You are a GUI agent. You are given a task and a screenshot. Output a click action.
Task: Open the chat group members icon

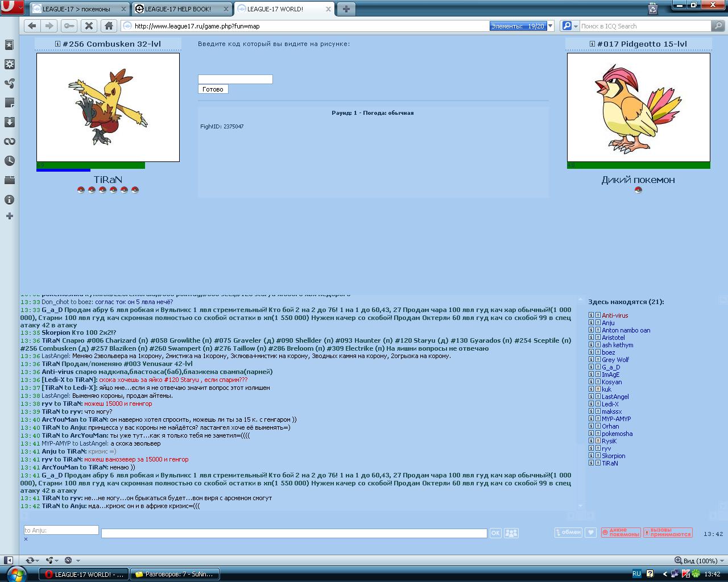point(511,533)
